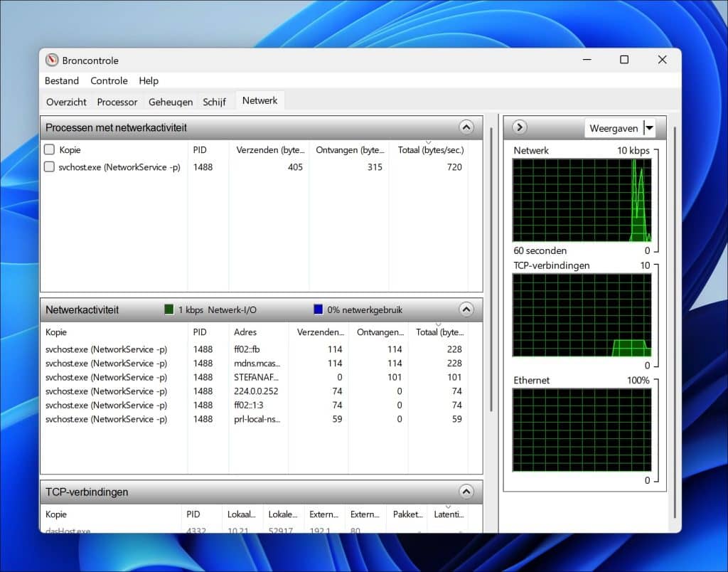This screenshot has width=728, height=572.
Task: Hide the graphs pane using arrow button
Action: click(520, 127)
